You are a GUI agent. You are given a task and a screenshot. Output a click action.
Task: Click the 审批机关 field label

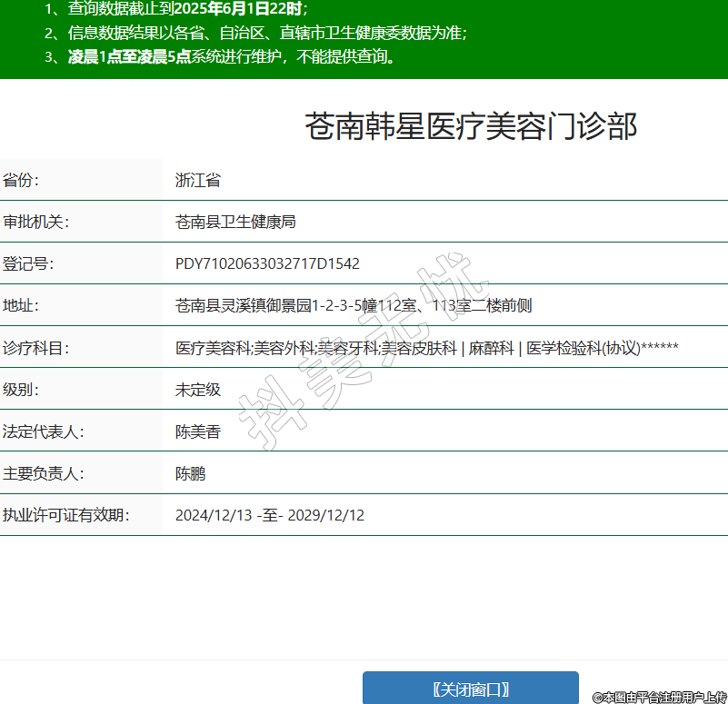36,223
